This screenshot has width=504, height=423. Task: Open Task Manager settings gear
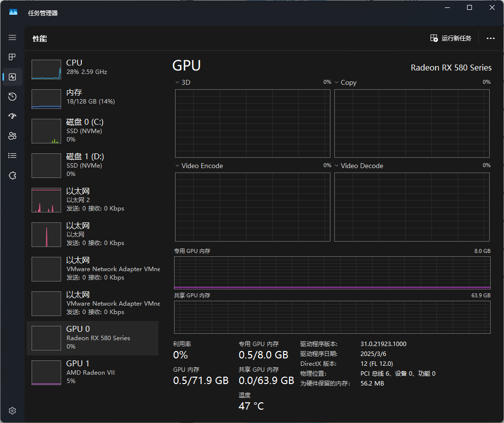pos(12,411)
